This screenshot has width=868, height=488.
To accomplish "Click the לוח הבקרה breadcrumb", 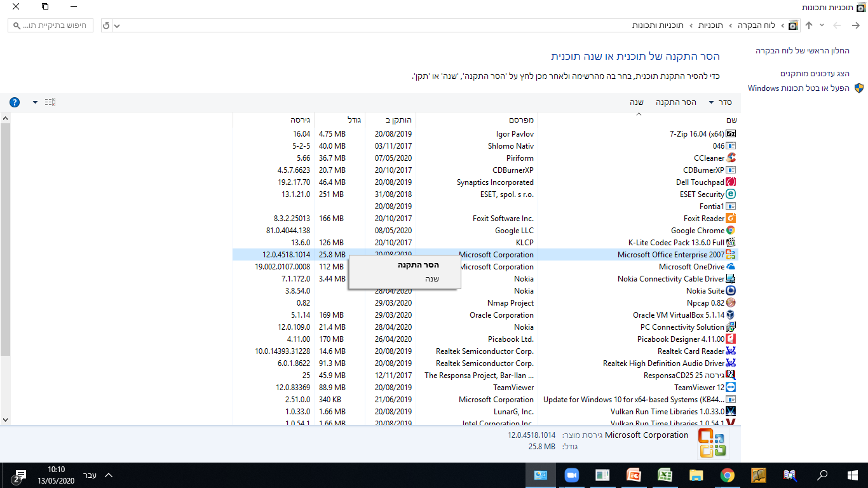I will coord(756,25).
